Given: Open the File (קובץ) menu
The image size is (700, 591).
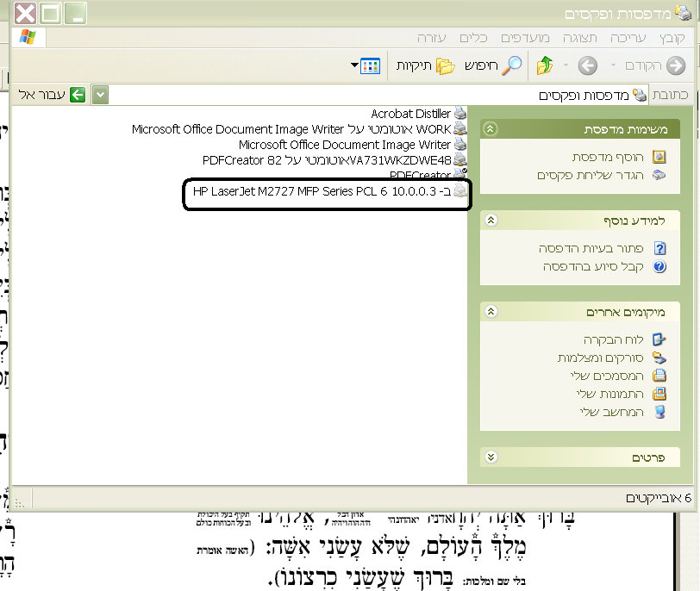Looking at the screenshot, I should (x=672, y=39).
